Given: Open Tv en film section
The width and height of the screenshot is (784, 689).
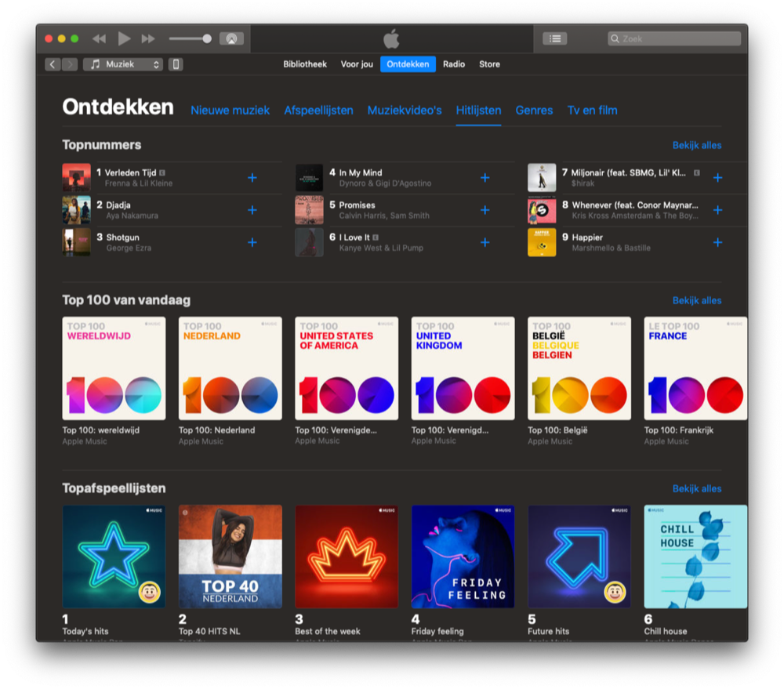Looking at the screenshot, I should [592, 111].
